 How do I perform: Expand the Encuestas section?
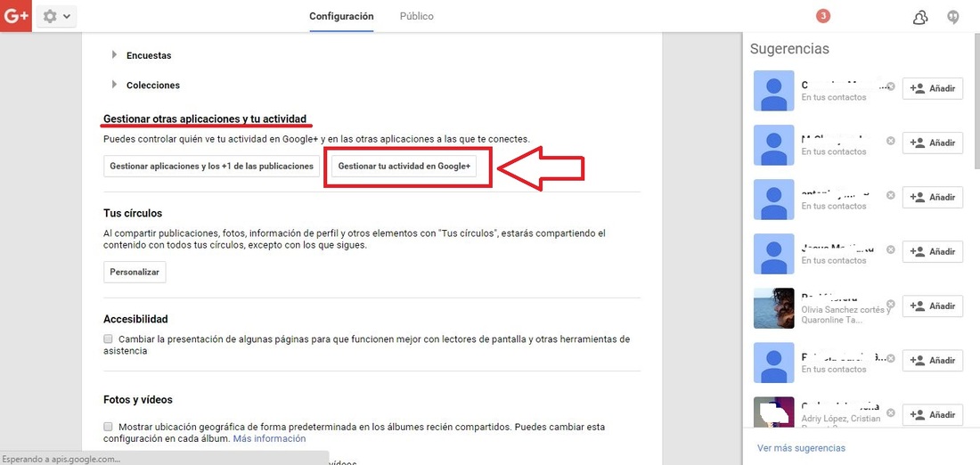coord(114,55)
